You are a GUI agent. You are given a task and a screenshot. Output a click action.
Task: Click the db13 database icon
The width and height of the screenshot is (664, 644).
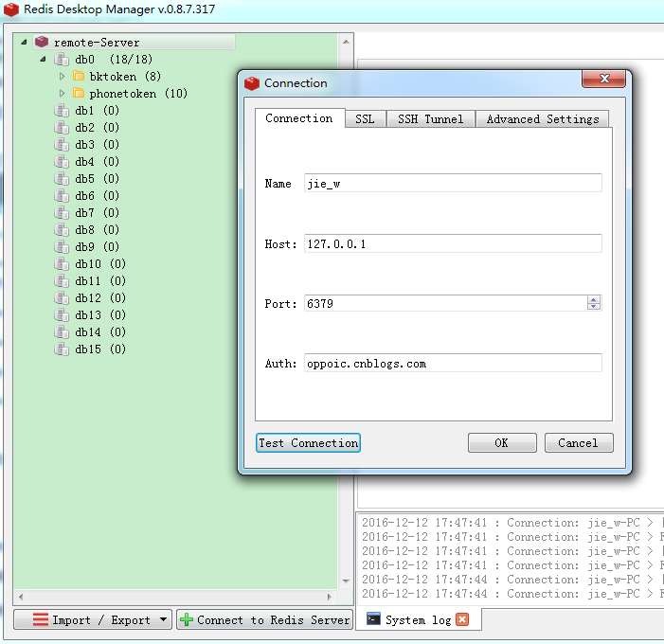(x=62, y=315)
